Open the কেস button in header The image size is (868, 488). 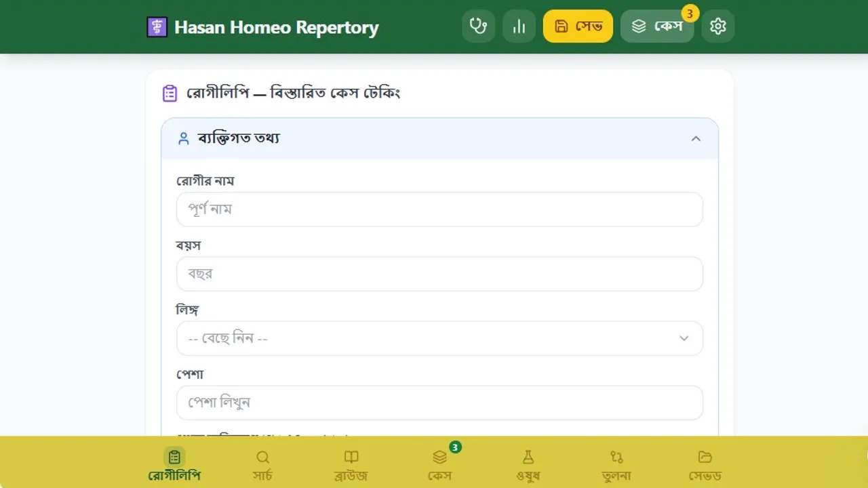(657, 26)
